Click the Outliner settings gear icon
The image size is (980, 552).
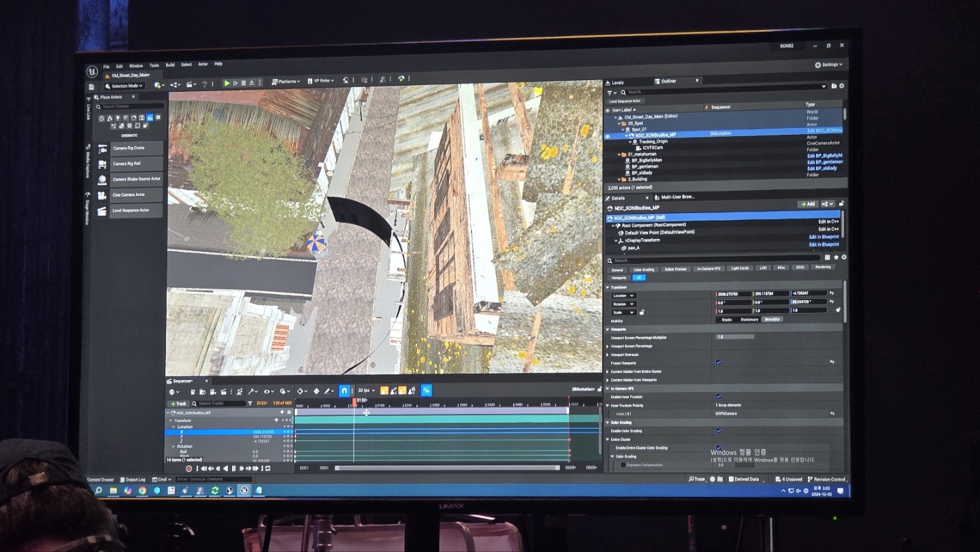[841, 86]
